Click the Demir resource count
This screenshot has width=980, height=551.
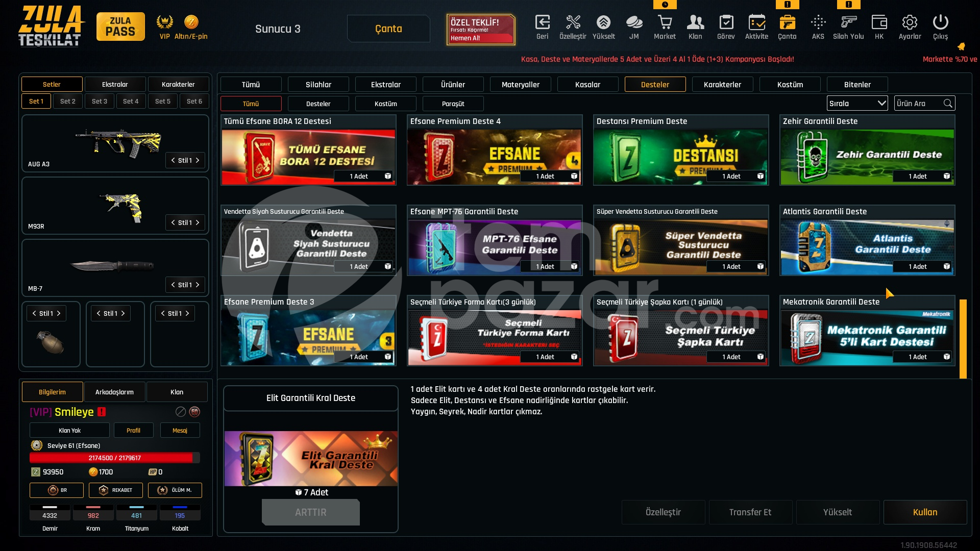point(50,516)
